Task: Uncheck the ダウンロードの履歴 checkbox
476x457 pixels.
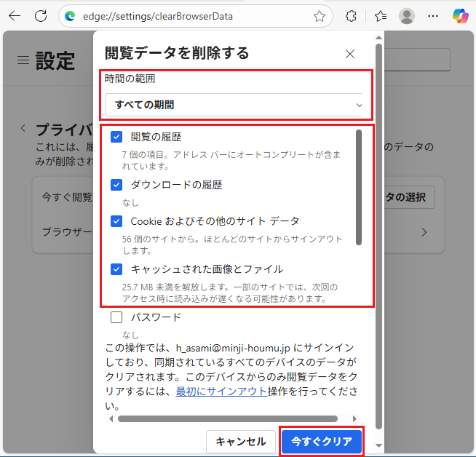Action: click(116, 185)
